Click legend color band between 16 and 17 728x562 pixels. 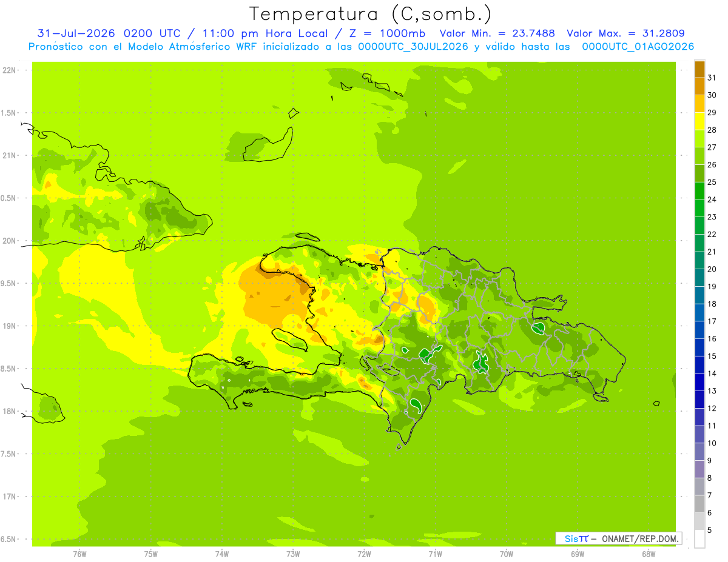tap(700, 330)
